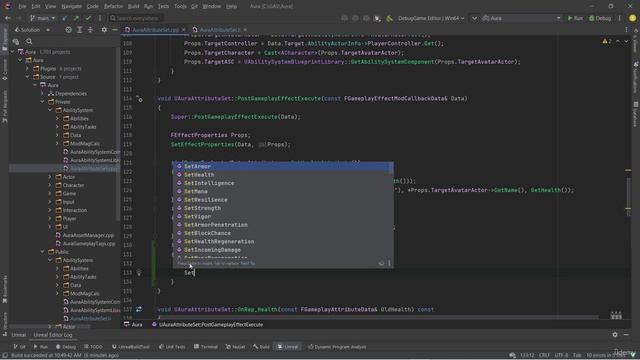
Task: Choose SetArmorPenetration suggestion
Action: tap(283, 225)
